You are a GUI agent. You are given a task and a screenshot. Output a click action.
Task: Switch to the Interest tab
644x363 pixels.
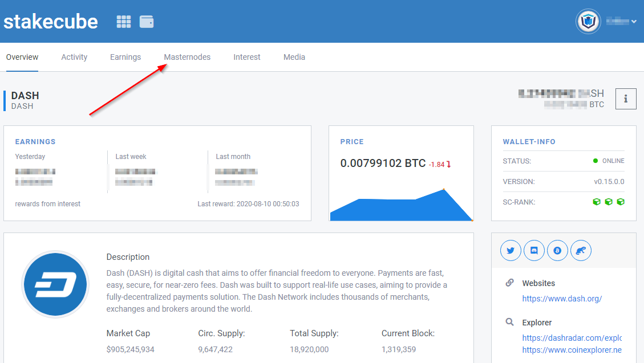click(247, 57)
